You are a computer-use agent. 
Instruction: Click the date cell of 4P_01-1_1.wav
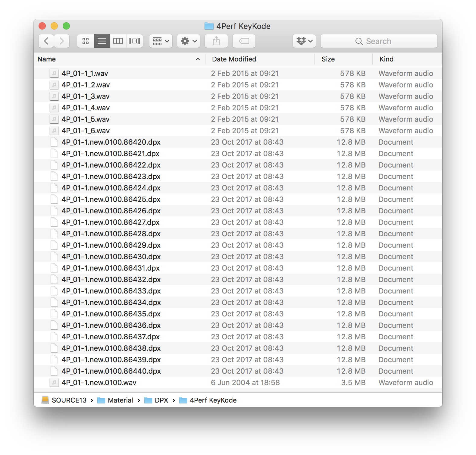point(245,73)
